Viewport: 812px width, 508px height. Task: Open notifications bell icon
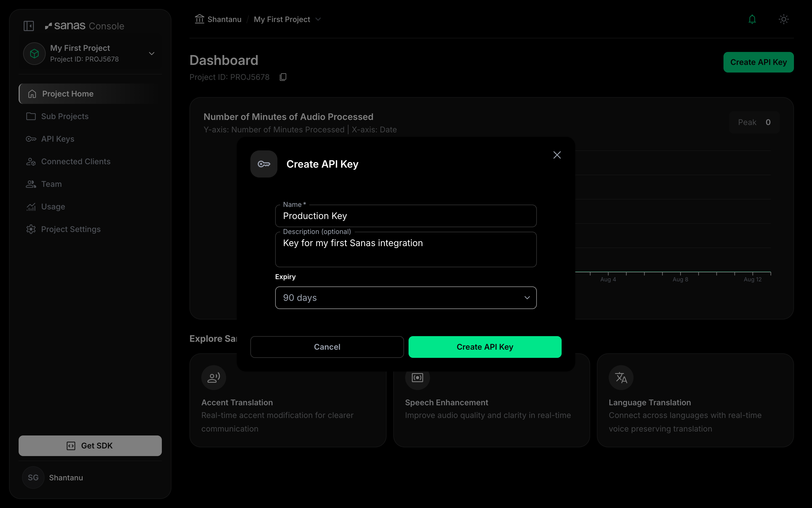coord(752,19)
